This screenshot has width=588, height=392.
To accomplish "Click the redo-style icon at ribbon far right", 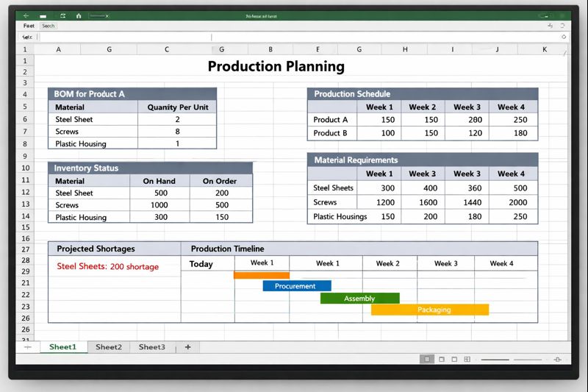I will coord(562,26).
